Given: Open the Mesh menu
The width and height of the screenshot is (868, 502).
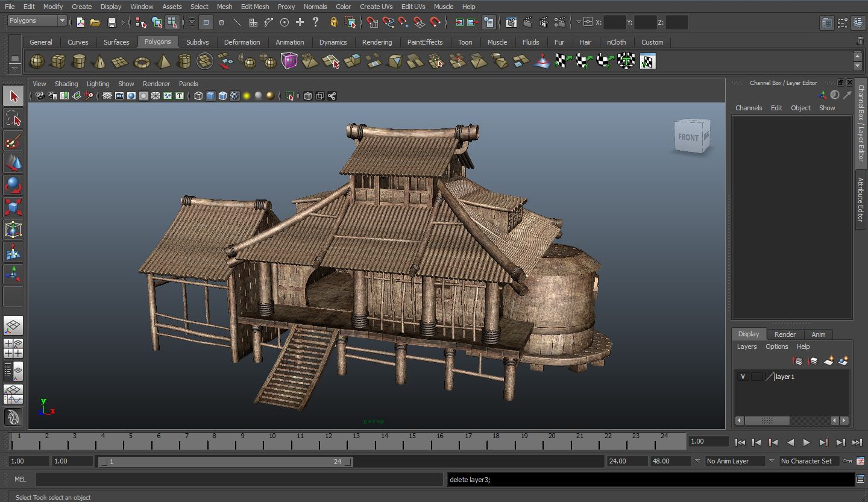Looking at the screenshot, I should point(224,7).
